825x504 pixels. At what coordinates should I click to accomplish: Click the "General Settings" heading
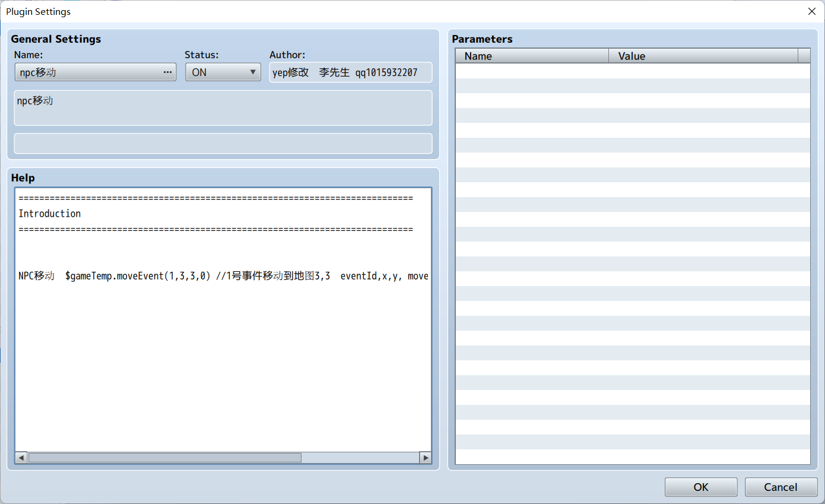coord(56,39)
